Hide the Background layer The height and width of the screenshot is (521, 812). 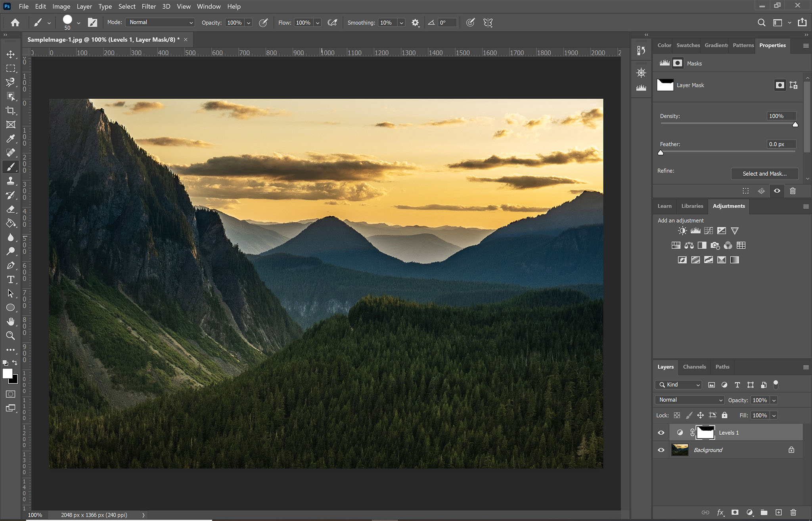661,450
